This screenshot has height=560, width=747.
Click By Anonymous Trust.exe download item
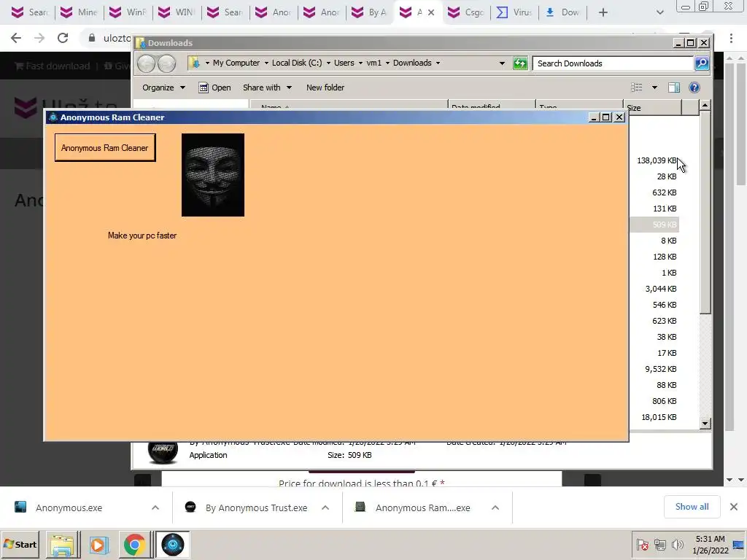[x=248, y=508]
